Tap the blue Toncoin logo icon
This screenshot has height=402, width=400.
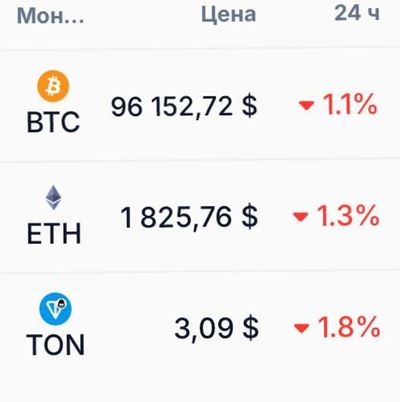[55, 309]
